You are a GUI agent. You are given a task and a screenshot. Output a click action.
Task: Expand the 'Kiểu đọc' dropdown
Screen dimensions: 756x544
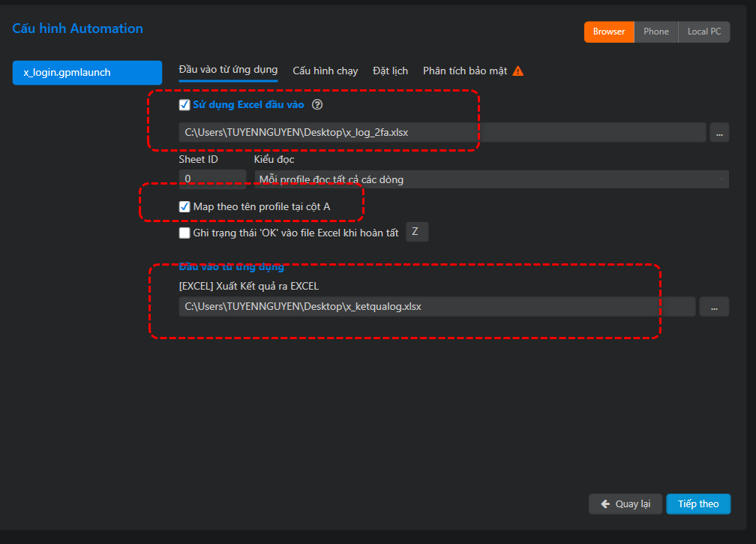click(x=490, y=179)
